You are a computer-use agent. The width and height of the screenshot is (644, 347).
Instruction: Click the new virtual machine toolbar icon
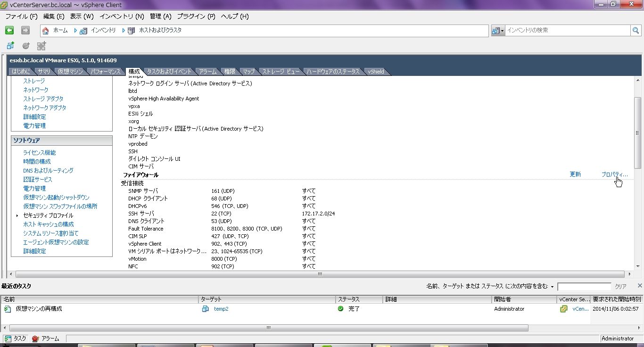pyautogui.click(x=10, y=46)
